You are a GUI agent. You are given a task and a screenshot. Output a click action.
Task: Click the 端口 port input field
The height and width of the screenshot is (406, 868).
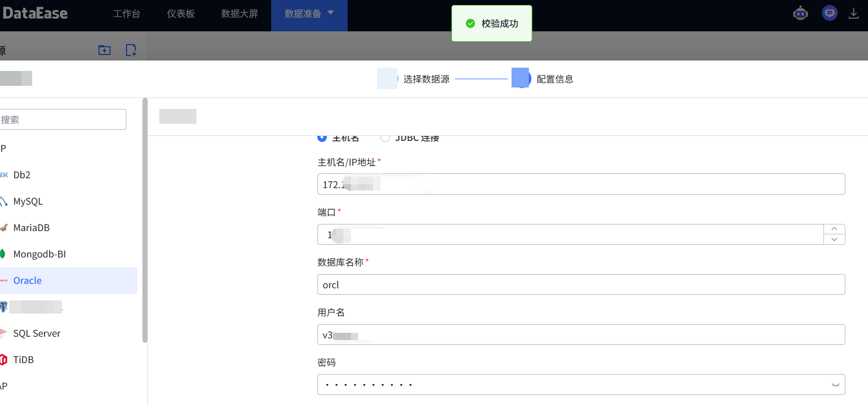click(x=570, y=234)
